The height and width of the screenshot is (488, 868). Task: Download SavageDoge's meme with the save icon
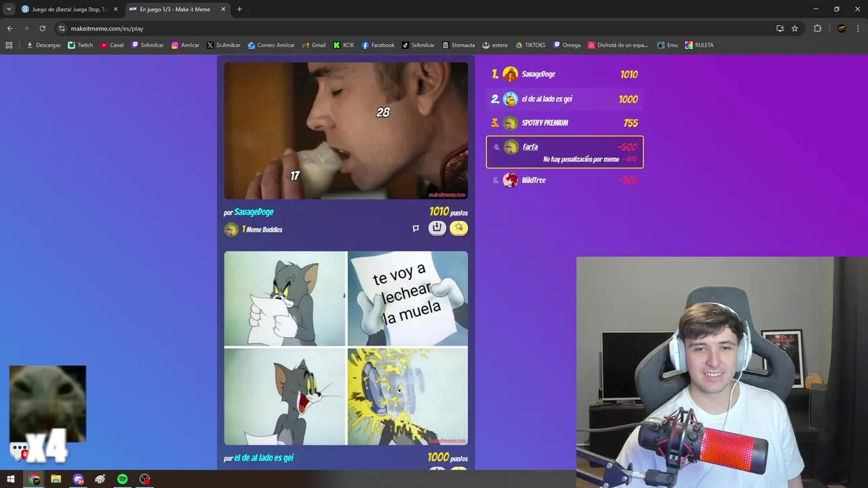point(437,228)
